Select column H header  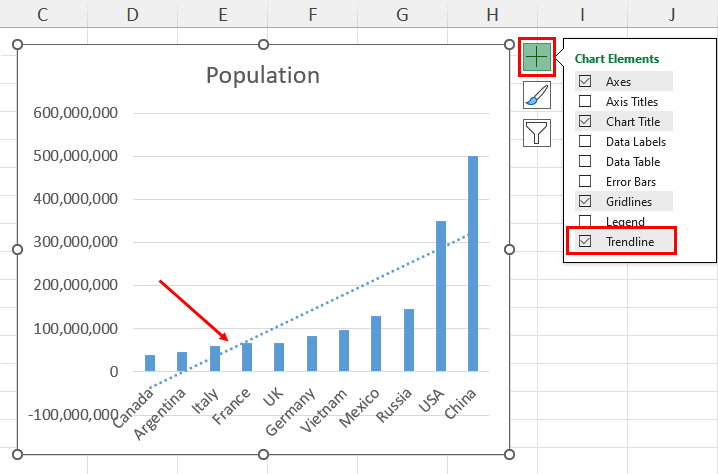pyautogui.click(x=492, y=14)
